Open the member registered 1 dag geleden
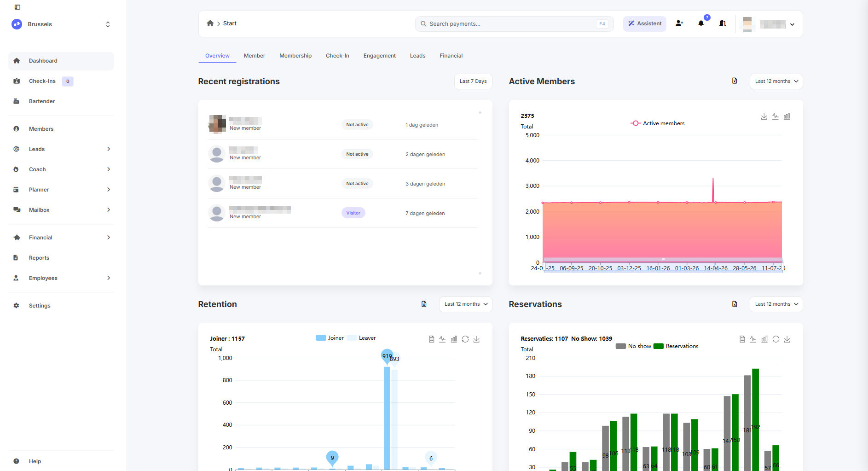The image size is (868, 471). [x=343, y=125]
